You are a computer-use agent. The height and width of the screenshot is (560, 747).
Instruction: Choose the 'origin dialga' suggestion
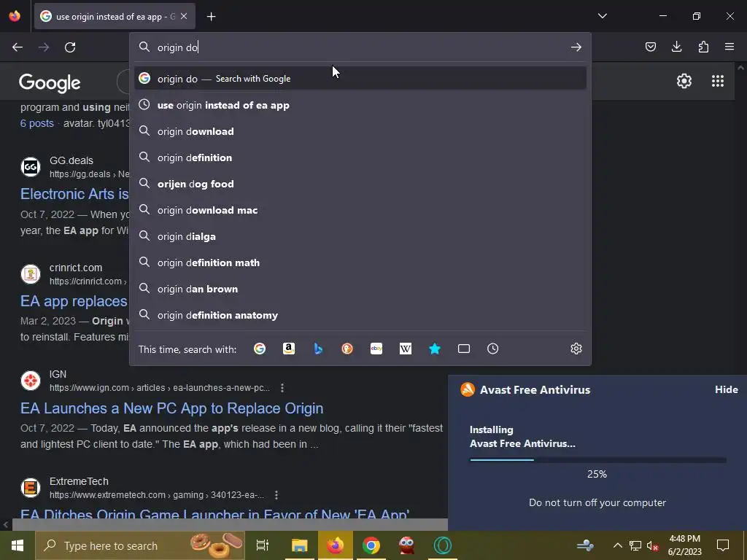click(x=360, y=236)
